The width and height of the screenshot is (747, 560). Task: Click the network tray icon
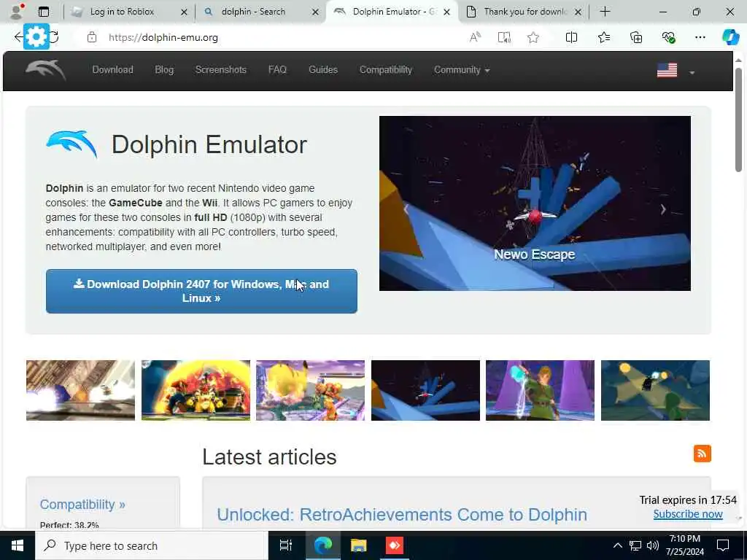tap(635, 545)
